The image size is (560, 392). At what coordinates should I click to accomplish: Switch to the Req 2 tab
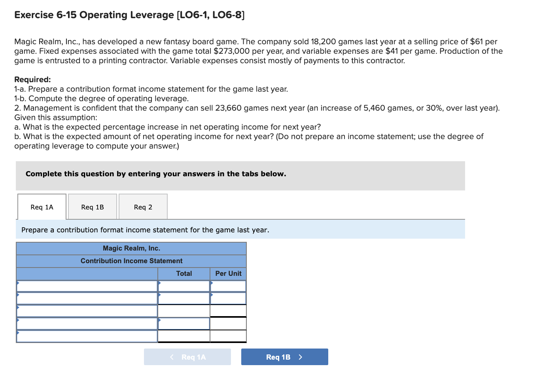coord(143,207)
